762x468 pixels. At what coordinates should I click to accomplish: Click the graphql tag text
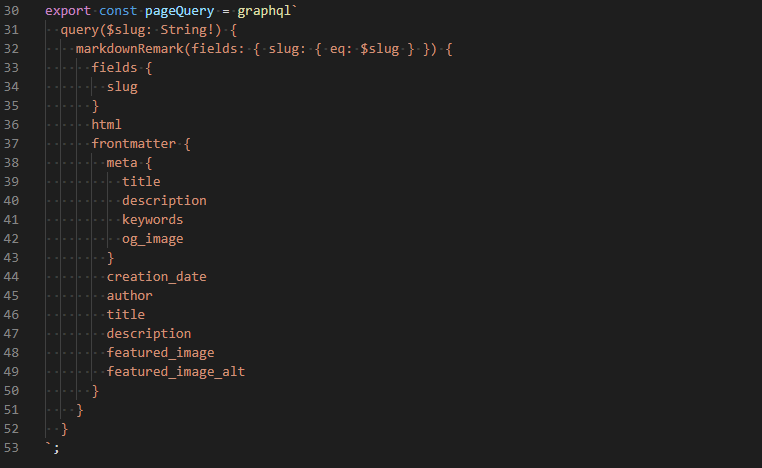267,10
